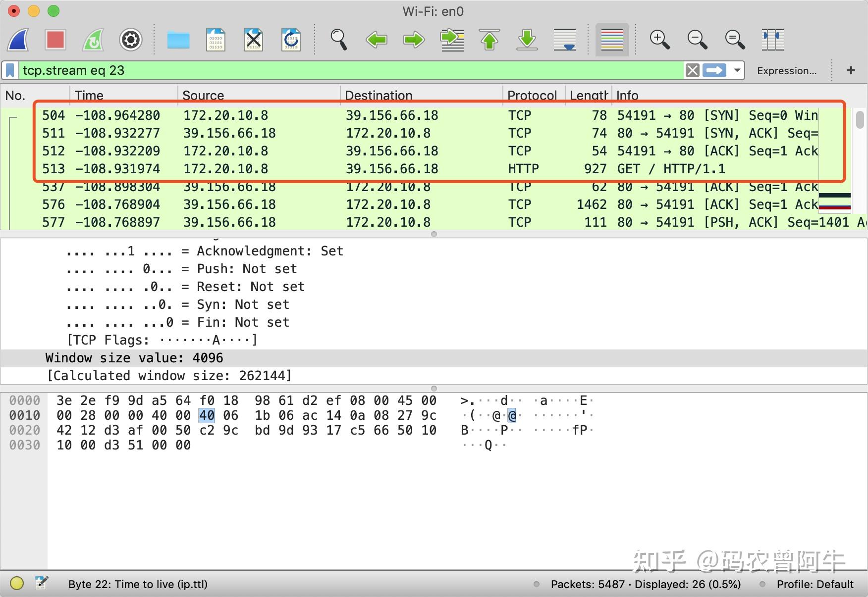
Task: Toggle colorized packet list
Action: coord(612,40)
